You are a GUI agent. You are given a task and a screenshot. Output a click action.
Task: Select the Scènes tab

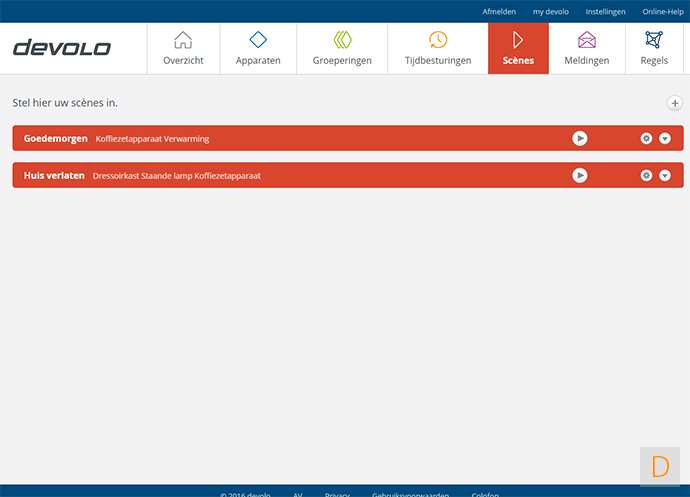point(518,48)
